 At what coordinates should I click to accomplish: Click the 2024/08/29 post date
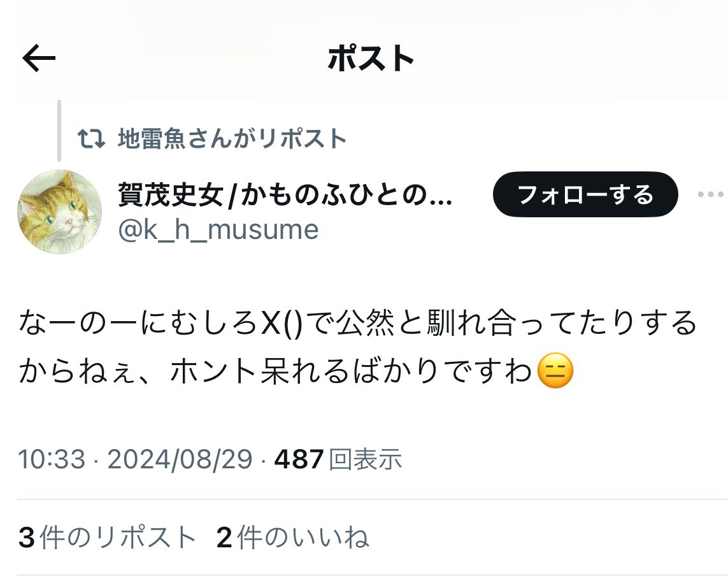180,459
